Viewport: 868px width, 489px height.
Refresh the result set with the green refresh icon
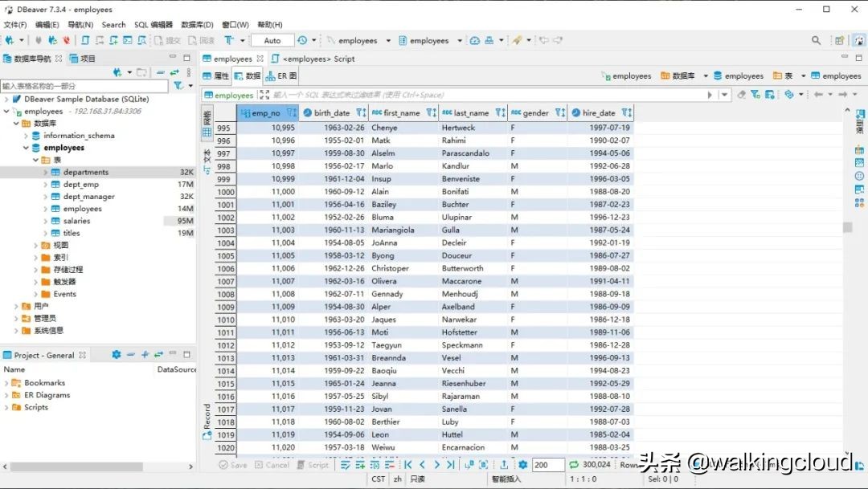pos(574,464)
